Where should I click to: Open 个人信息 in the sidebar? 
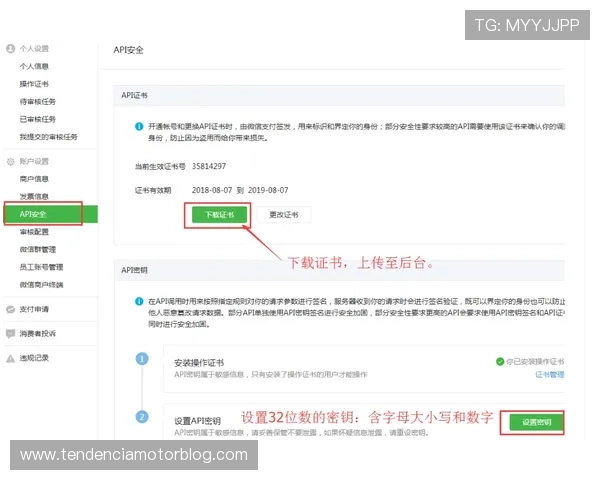34,66
